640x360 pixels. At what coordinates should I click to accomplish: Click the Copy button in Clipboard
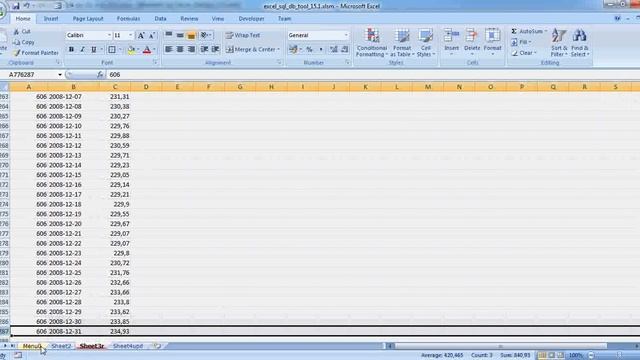tap(24, 42)
